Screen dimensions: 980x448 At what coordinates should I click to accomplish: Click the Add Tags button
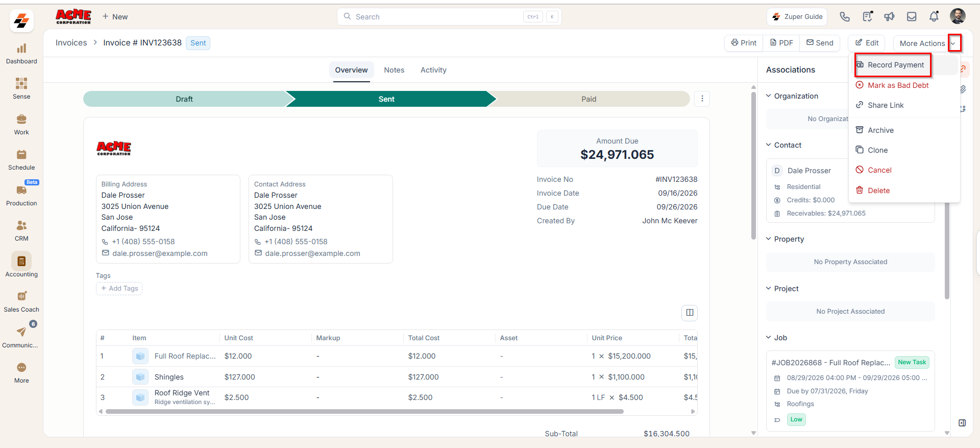[x=119, y=289]
